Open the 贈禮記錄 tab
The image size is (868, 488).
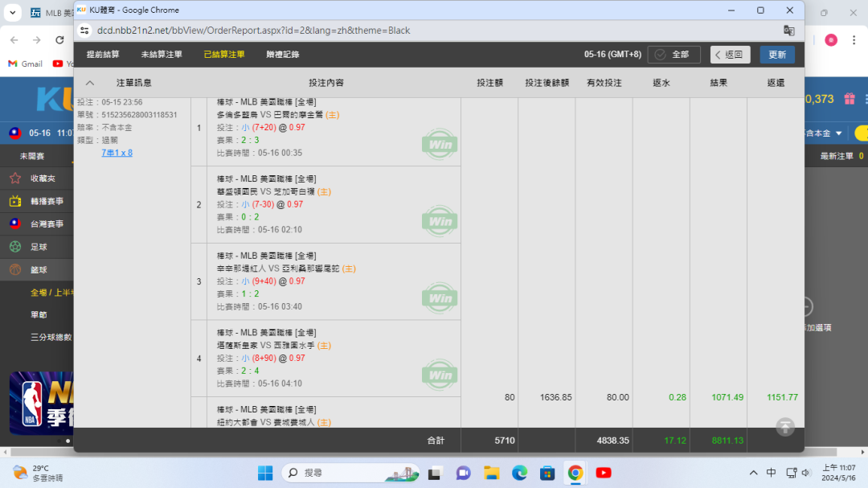tap(283, 55)
